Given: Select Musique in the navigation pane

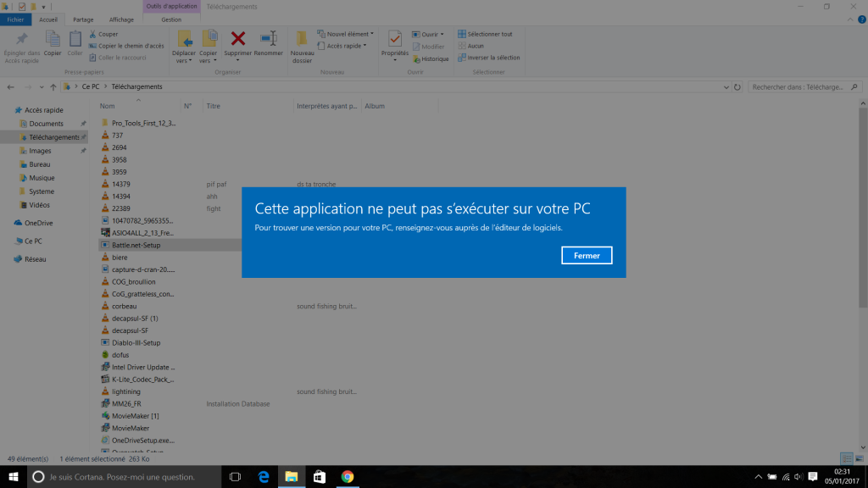Looking at the screenshot, I should (x=42, y=178).
